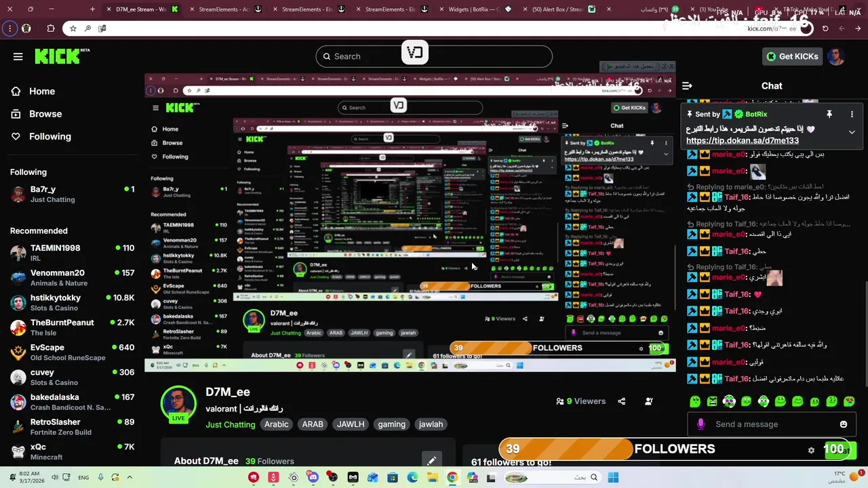Screen dimensions: 868x488
Task: Open Microsoft Edge from the taskbar
Action: coord(412,478)
